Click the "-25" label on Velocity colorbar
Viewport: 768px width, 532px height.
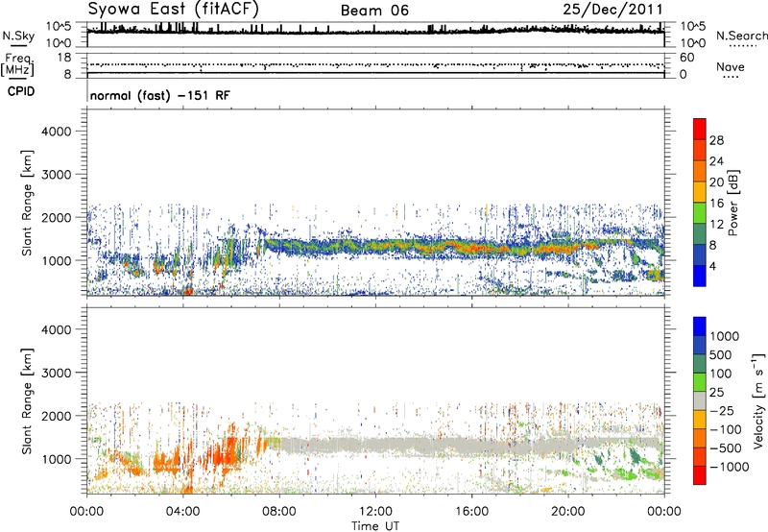pyautogui.click(x=722, y=410)
